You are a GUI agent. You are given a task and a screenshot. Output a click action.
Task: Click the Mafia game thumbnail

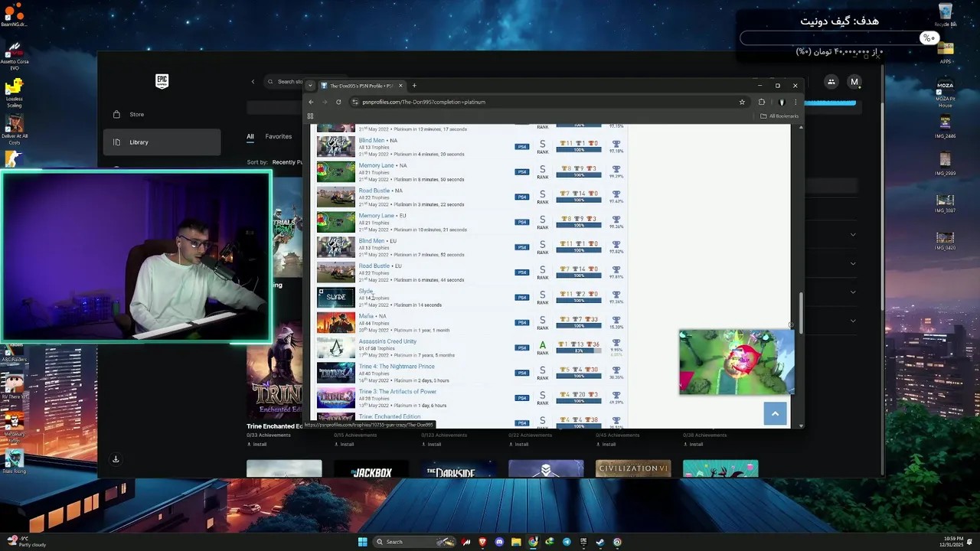(336, 322)
